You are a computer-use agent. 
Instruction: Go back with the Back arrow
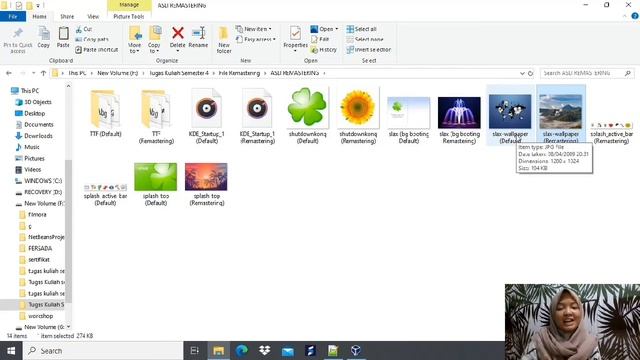(9, 73)
